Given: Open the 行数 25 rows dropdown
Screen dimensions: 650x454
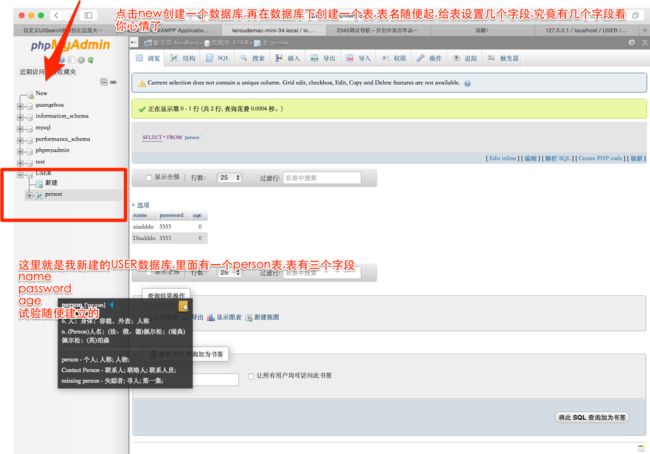Looking at the screenshot, I should coord(229,178).
